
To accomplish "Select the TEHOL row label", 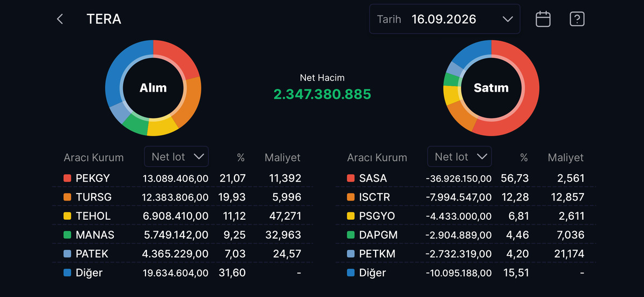I will pos(93,216).
